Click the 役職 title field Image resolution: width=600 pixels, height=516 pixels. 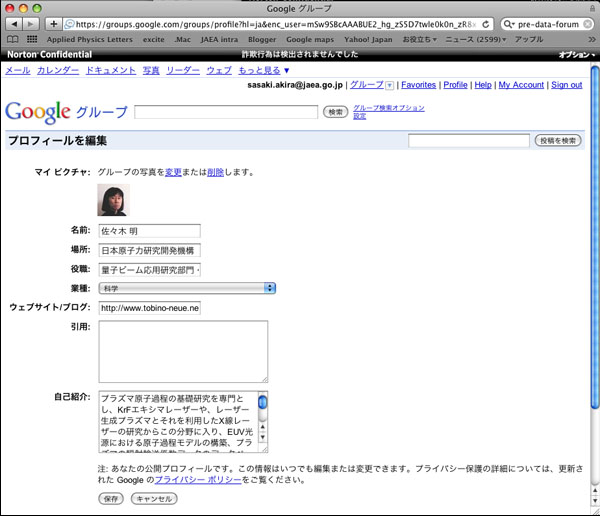coord(149,270)
